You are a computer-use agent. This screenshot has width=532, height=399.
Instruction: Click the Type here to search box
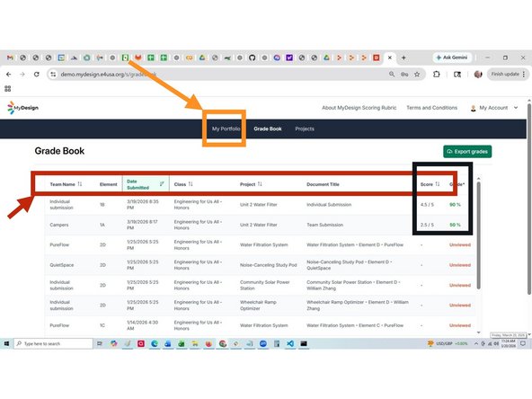point(53,343)
